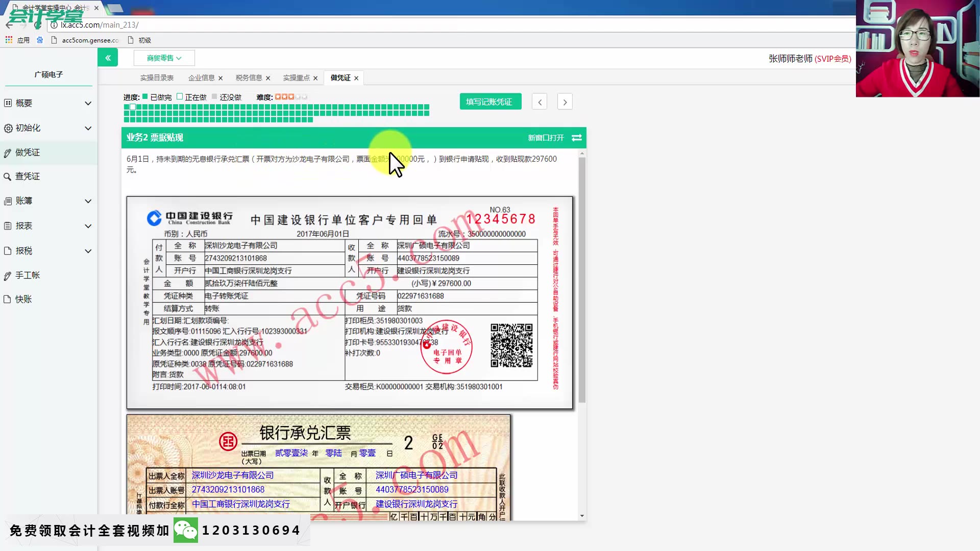Check the 已做完 progress legend box
This screenshot has height=551, width=980.
[x=145, y=96]
